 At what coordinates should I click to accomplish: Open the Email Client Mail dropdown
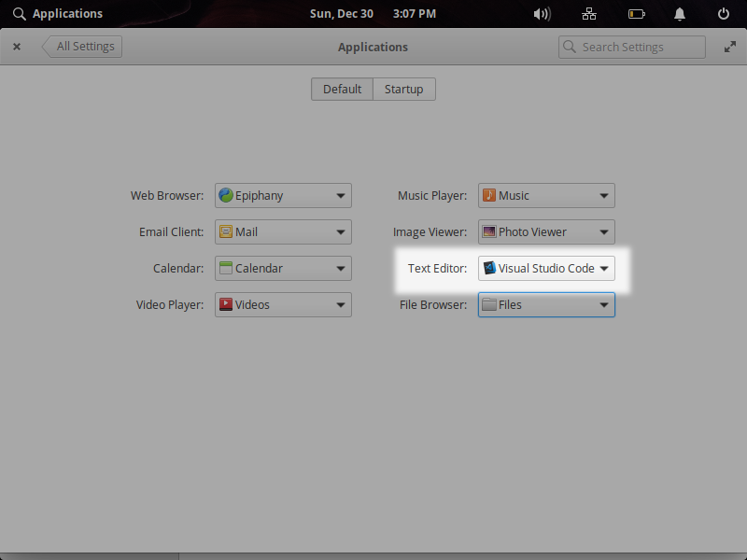[x=283, y=231]
